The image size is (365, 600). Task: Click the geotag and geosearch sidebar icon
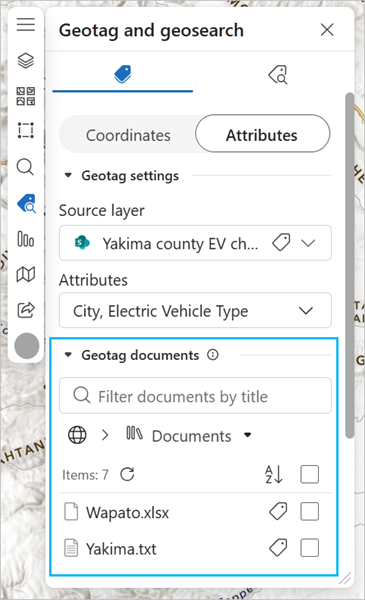[26, 203]
